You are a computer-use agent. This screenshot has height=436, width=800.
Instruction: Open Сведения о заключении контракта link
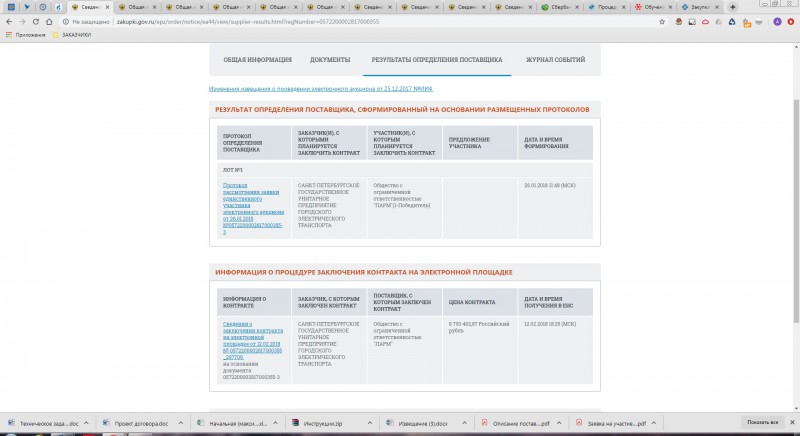pyautogui.click(x=253, y=340)
